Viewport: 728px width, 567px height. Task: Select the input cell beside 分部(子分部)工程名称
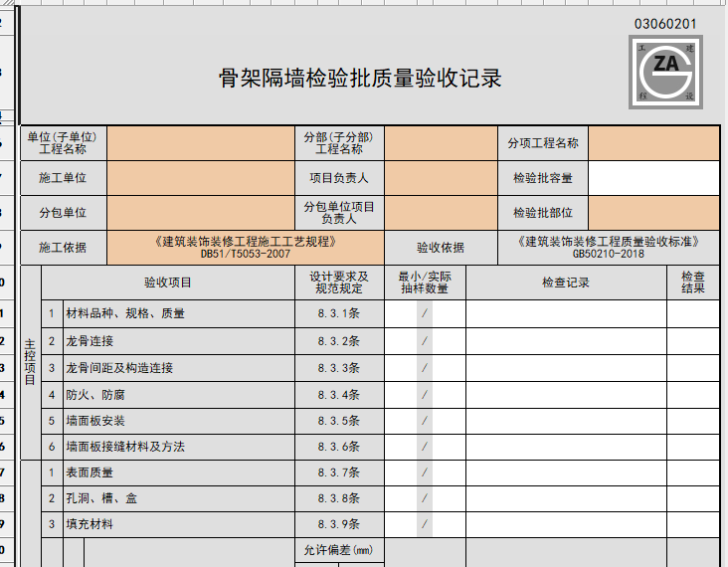coord(440,143)
